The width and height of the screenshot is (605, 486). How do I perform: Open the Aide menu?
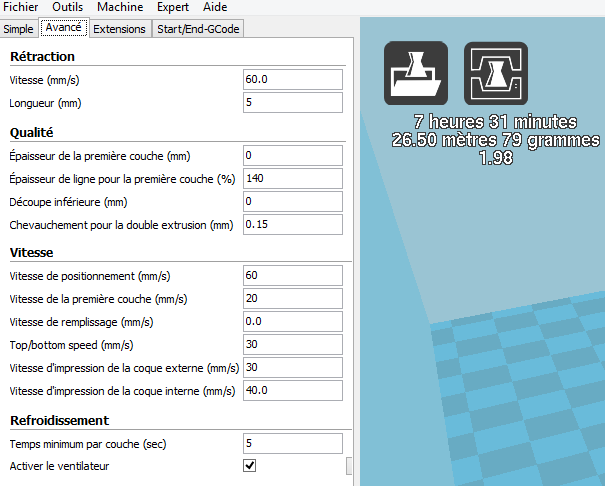(215, 7)
